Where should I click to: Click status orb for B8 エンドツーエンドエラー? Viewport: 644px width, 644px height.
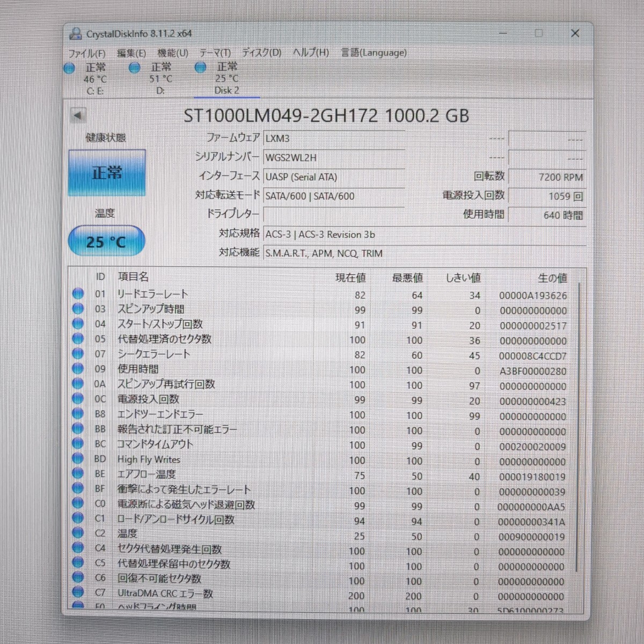click(x=78, y=414)
